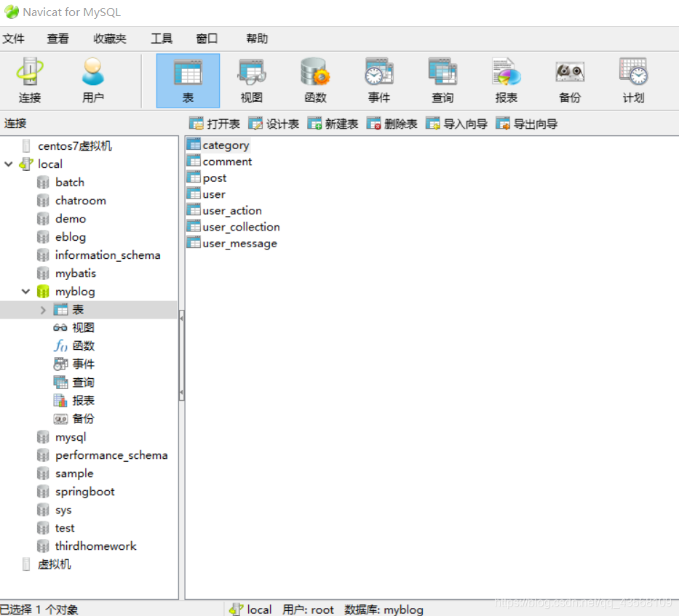Click the user_collection table icon

click(194, 227)
